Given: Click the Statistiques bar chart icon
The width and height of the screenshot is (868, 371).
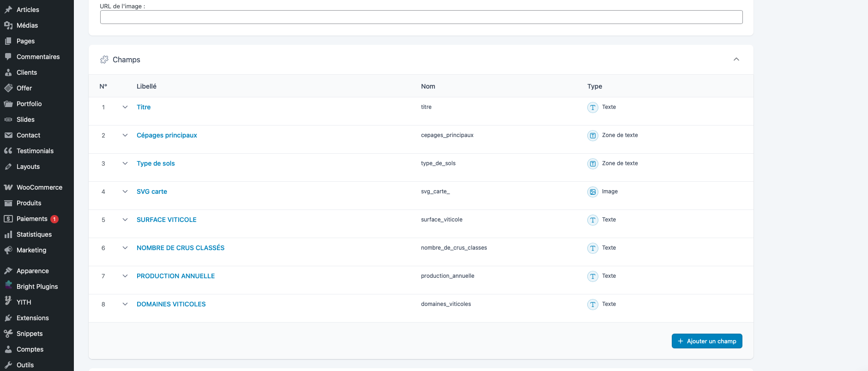Looking at the screenshot, I should 8,234.
